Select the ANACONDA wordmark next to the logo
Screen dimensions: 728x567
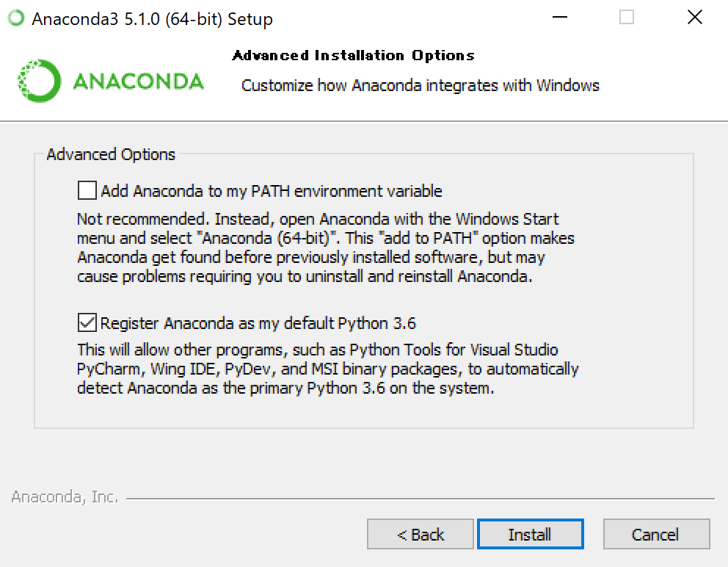[137, 81]
